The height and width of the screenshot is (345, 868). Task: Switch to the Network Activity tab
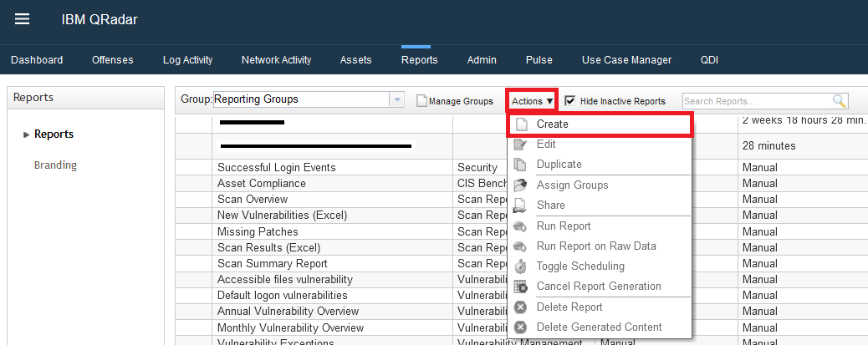point(276,59)
